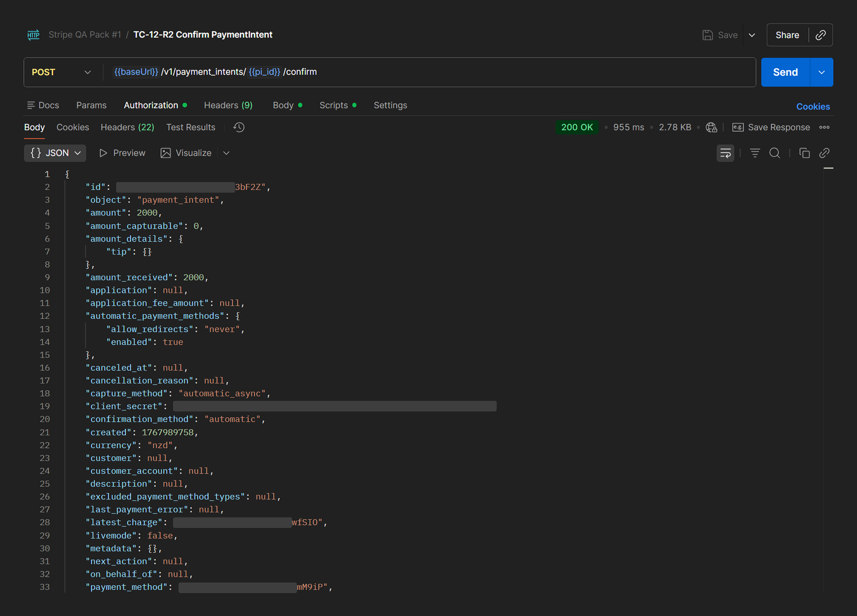Select the response Body tab
Screen dimensions: 857x616
coord(34,127)
